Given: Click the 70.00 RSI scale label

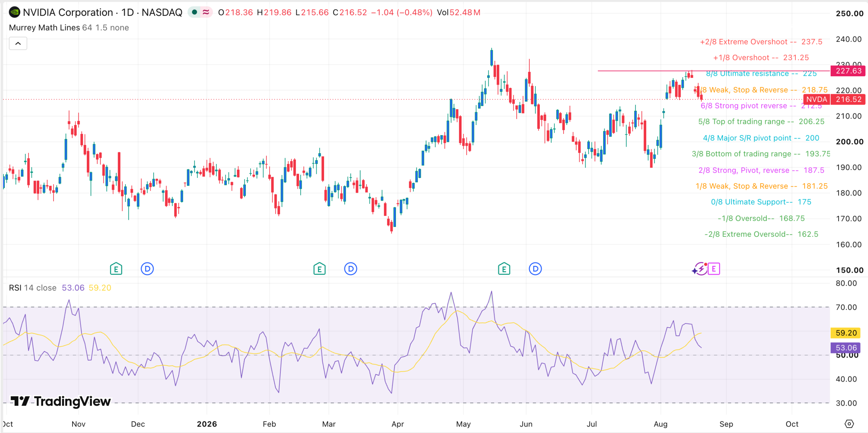Looking at the screenshot, I should 846,307.
